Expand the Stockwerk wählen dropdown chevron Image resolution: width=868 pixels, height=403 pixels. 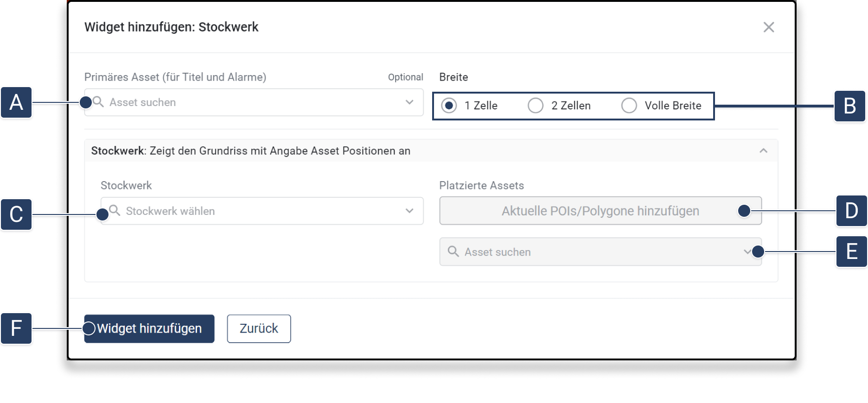(x=409, y=211)
